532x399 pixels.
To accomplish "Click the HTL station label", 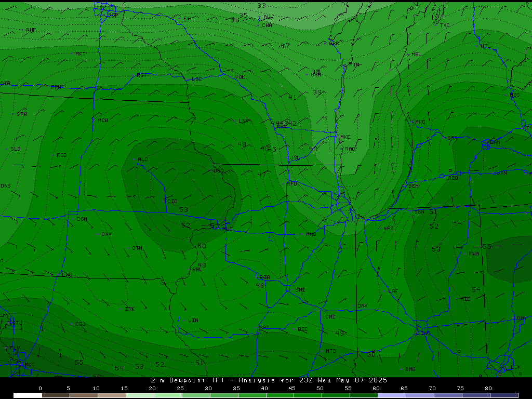I will coord(486,46).
